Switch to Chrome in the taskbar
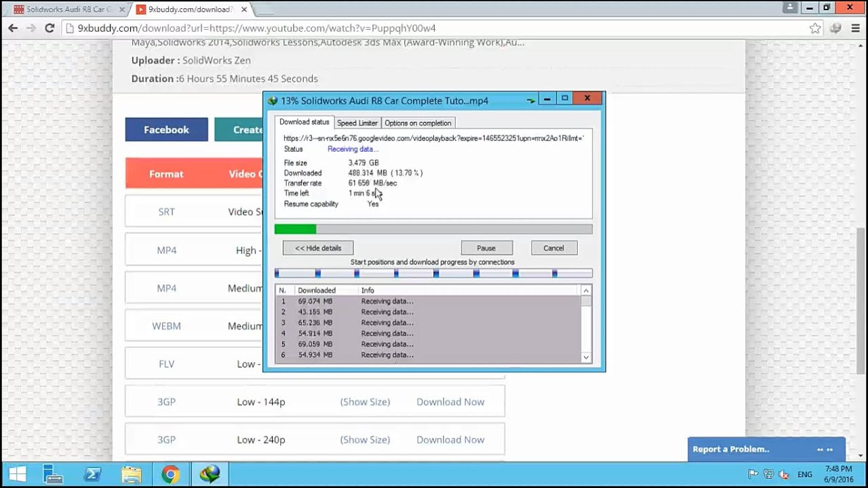868x488 pixels. (x=170, y=474)
